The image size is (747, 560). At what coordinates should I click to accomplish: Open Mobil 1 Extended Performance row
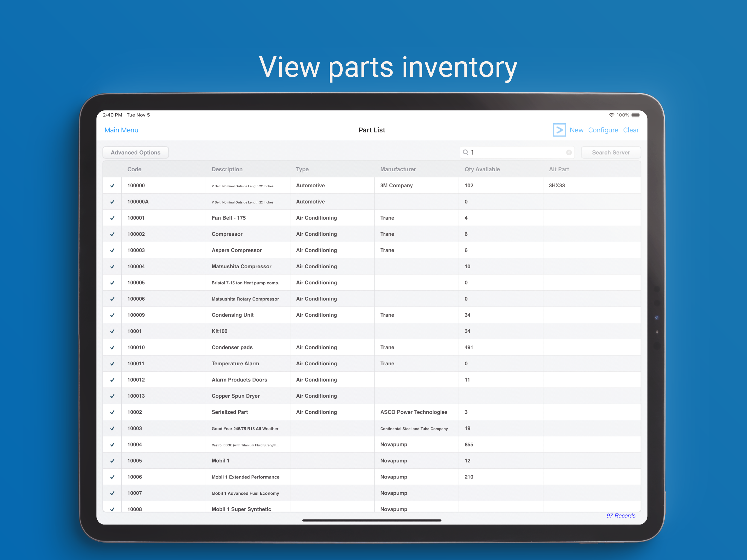pyautogui.click(x=372, y=477)
